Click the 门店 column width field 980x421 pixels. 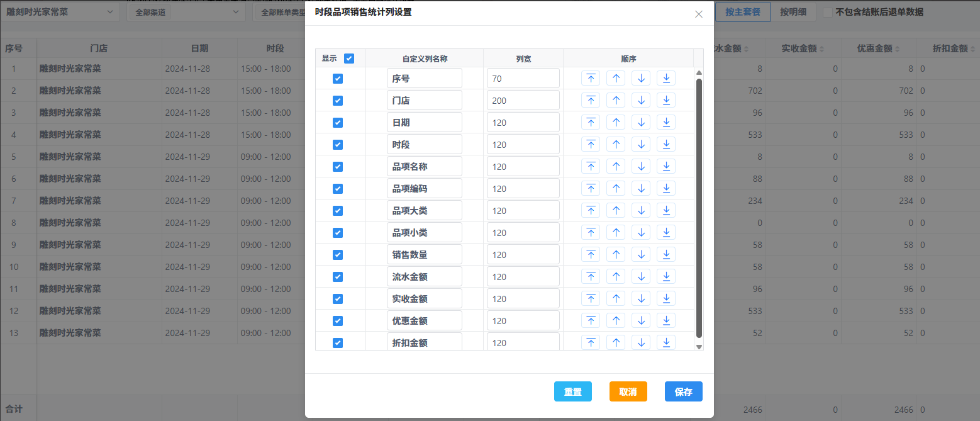[523, 101]
